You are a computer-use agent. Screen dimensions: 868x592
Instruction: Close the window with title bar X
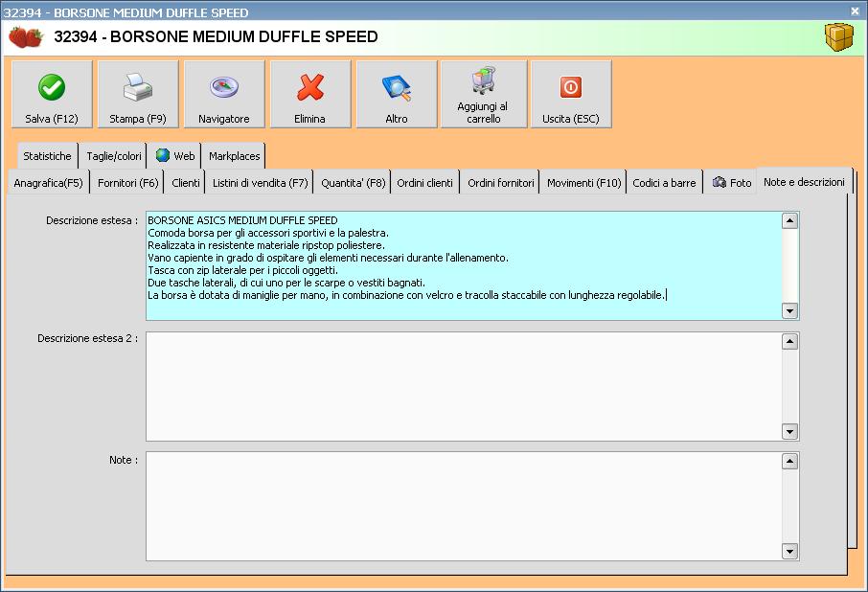pyautogui.click(x=855, y=11)
